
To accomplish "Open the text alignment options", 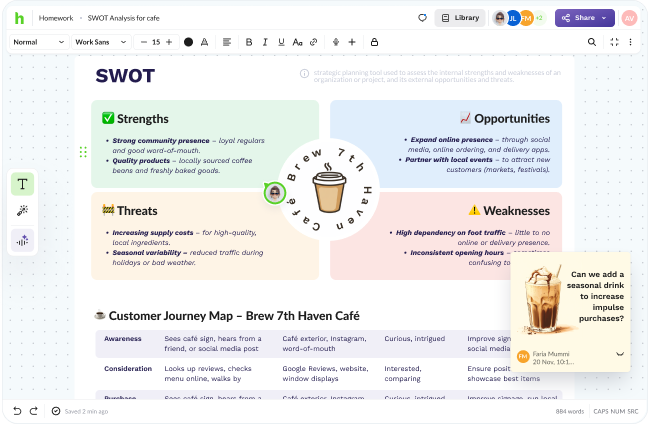I will click(227, 42).
